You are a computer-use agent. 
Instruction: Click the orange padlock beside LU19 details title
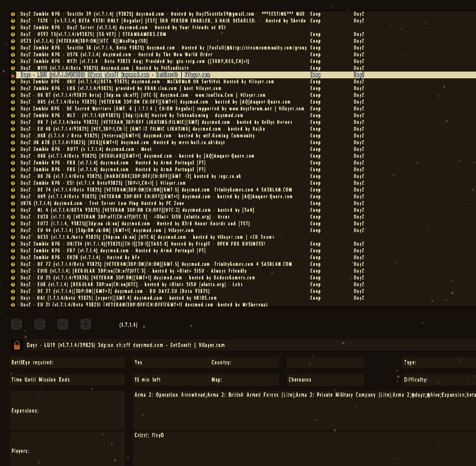point(17,345)
